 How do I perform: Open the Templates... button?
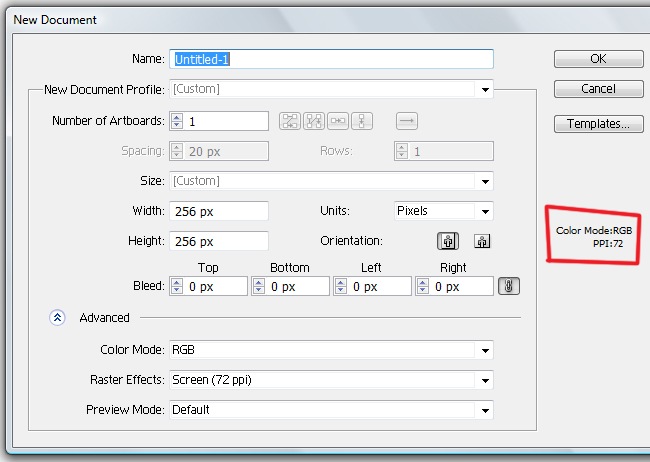599,124
